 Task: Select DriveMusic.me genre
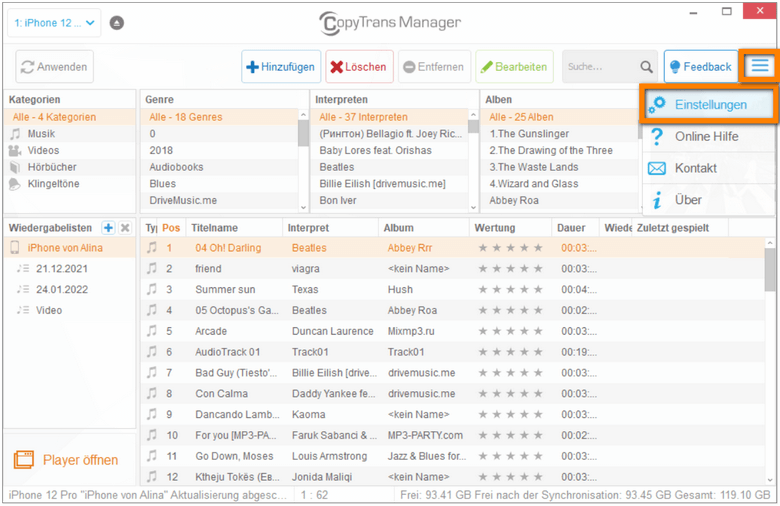(219, 200)
